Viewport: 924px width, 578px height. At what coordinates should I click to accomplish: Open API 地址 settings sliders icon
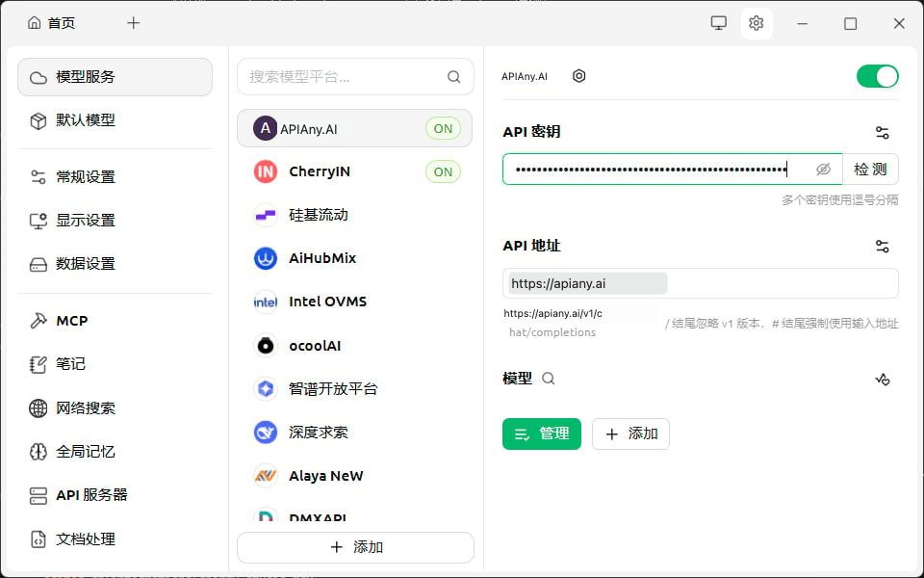click(x=883, y=246)
